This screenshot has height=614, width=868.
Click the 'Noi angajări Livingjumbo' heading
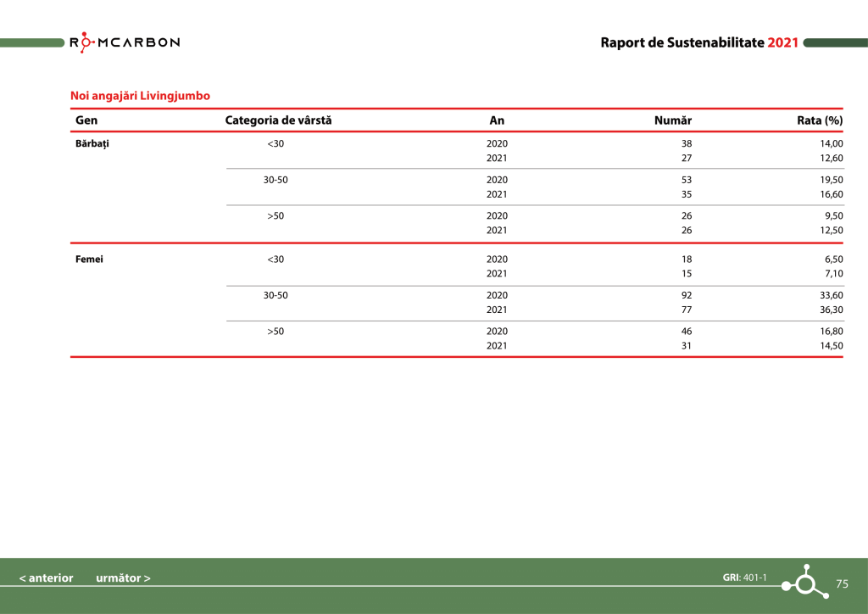tap(140, 96)
